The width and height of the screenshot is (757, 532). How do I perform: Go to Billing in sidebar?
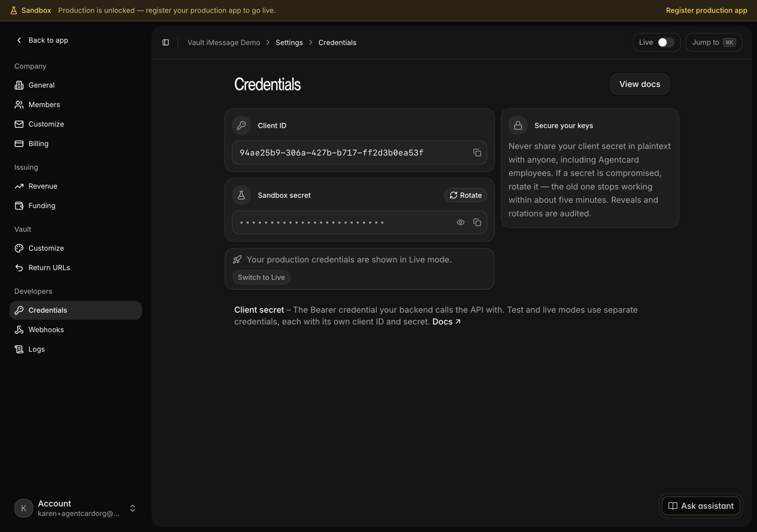(x=76, y=144)
